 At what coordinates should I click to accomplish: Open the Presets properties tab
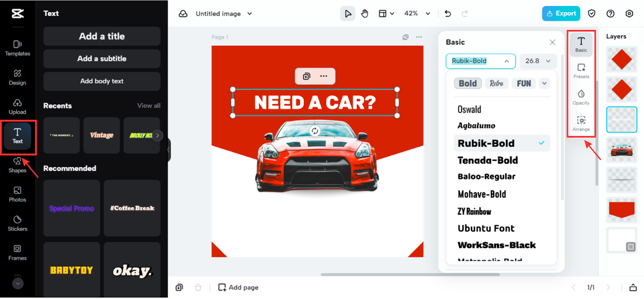pyautogui.click(x=581, y=71)
